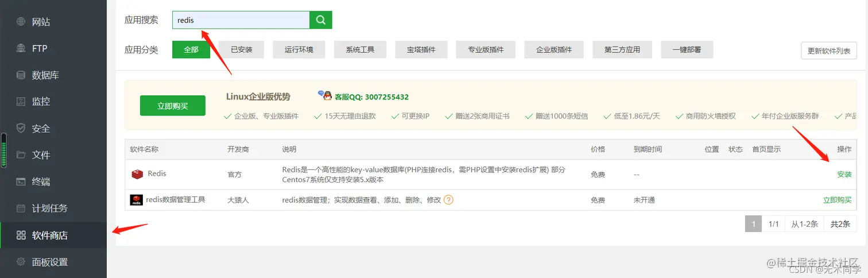Viewport: 868px width, 278px height.
Task: Click 安装 link for Redis
Action: point(844,174)
